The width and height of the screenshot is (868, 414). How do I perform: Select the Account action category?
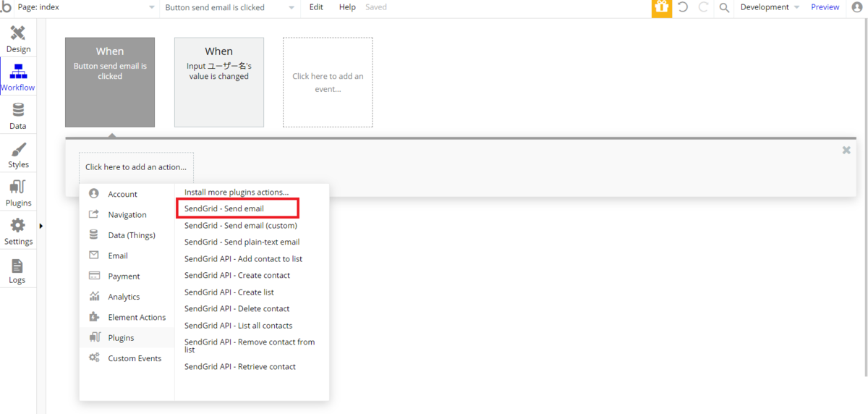pos(127,194)
